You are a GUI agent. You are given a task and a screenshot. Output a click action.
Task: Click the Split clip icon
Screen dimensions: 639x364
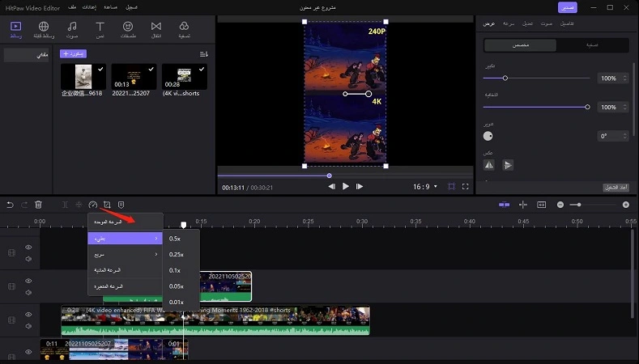(x=65, y=205)
